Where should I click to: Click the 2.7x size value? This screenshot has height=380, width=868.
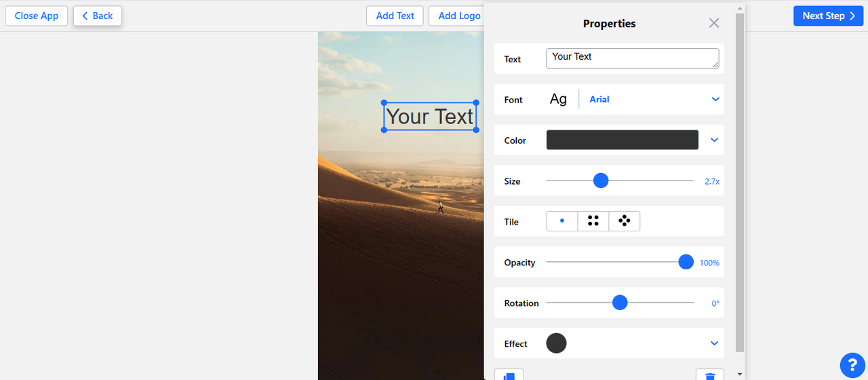(712, 181)
